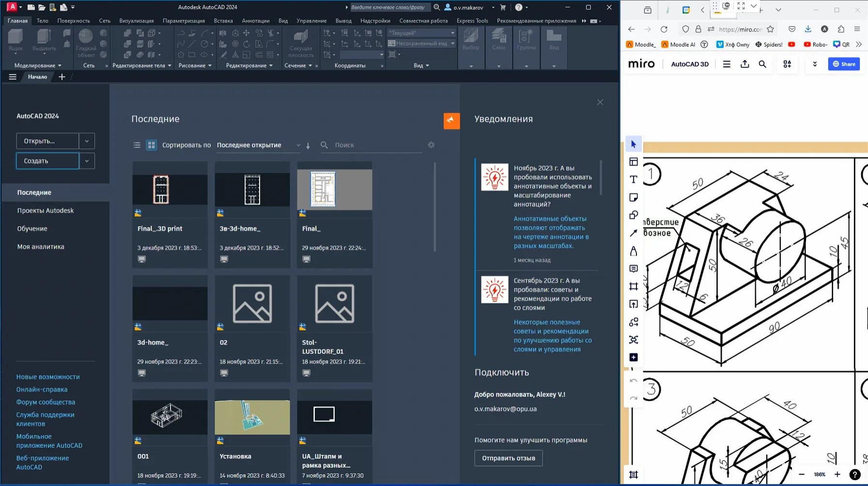This screenshot has height=486, width=868.
Task: Activate the Miro Frame tool
Action: click(634, 287)
